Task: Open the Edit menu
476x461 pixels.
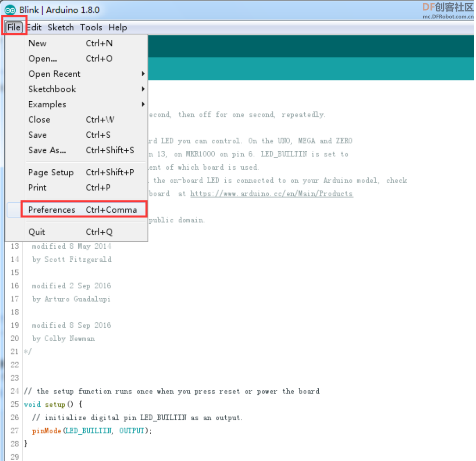Action: pos(34,27)
